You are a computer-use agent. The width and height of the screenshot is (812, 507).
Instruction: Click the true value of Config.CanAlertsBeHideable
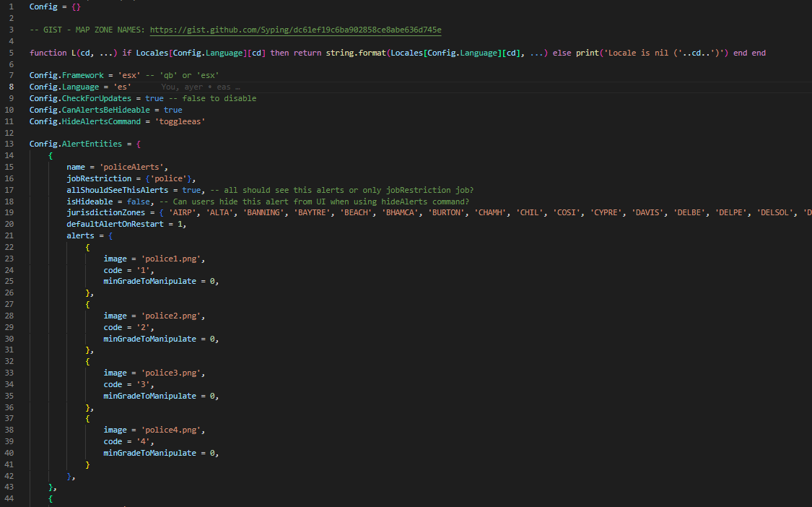coord(173,110)
